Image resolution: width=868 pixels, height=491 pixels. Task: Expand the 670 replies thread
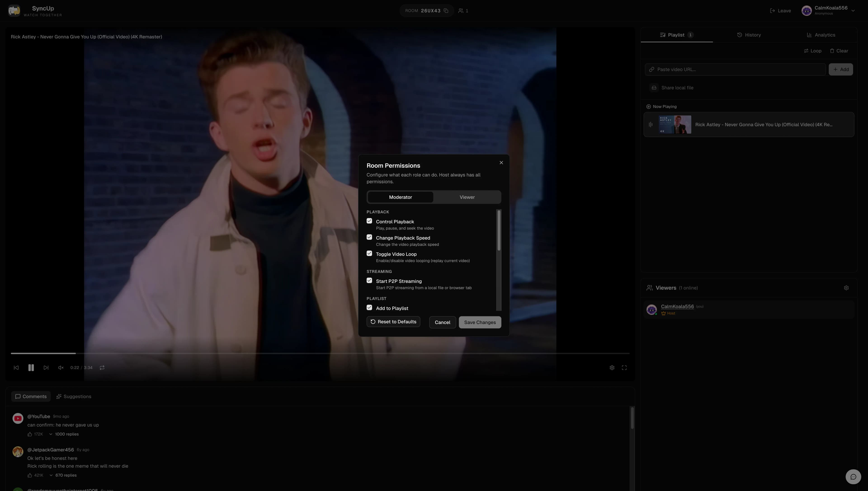[x=66, y=475]
